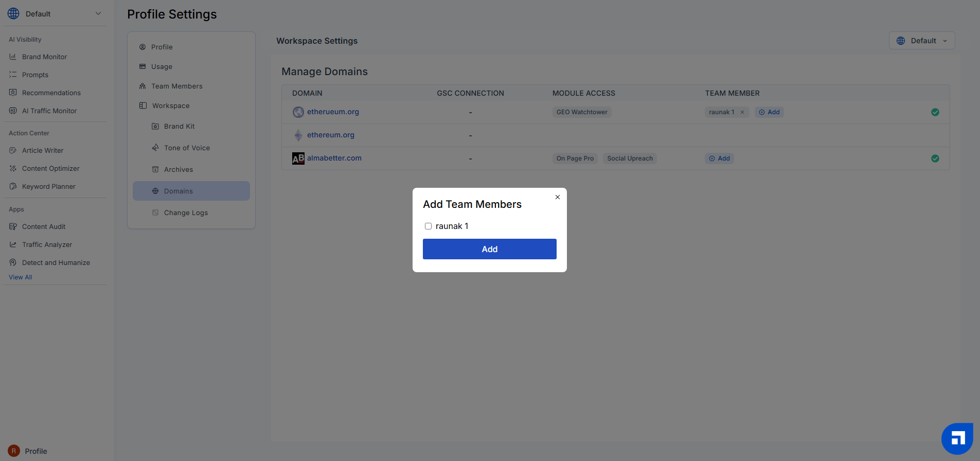The image size is (980, 461).
Task: Remove raunak 1 from etherueum.org team
Action: (742, 112)
